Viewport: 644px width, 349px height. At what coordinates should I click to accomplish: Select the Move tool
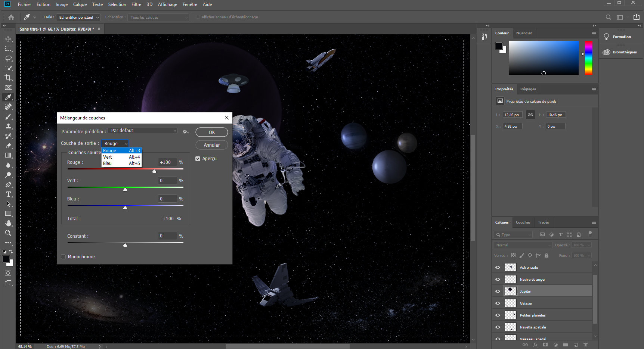[x=8, y=38]
